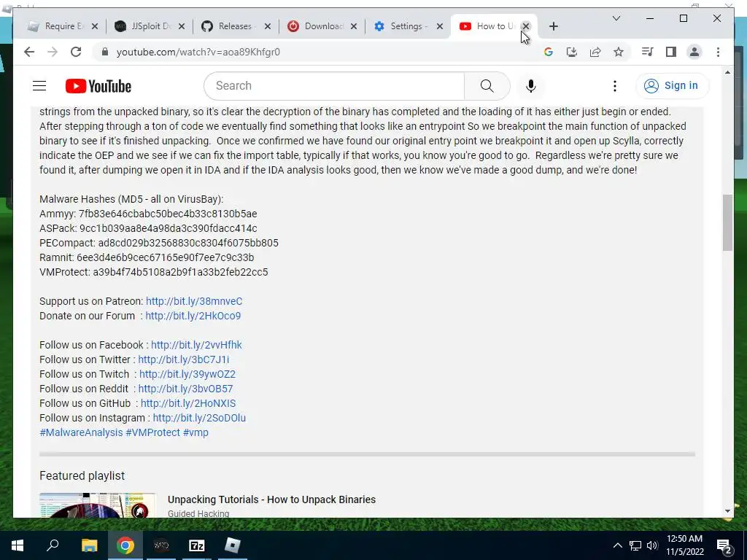Viewport: 747px width, 560px height.
Task: Open volume control in tray
Action: (x=652, y=545)
